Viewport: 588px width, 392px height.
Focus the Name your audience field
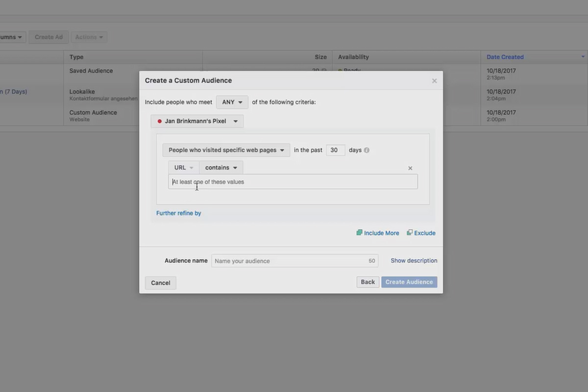295,261
